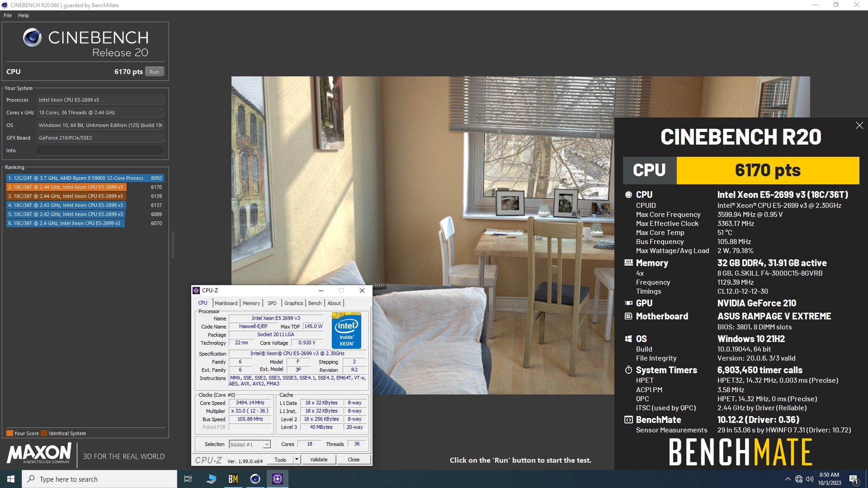Click the panel resize grip beside ranking

(173, 244)
